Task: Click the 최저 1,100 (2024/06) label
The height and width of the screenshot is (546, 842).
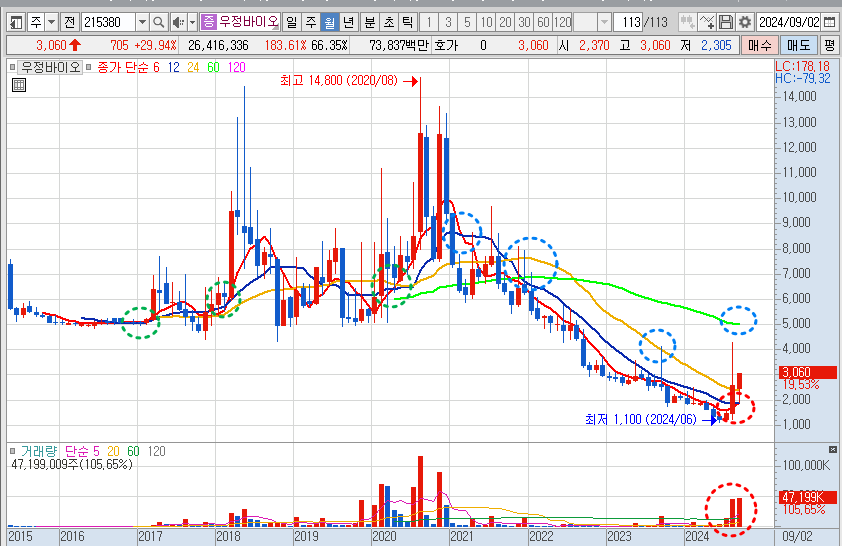Action: point(640,419)
